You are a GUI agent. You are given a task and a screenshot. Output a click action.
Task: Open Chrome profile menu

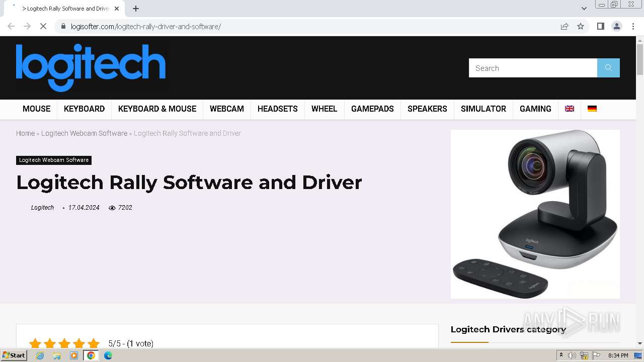[x=617, y=26]
